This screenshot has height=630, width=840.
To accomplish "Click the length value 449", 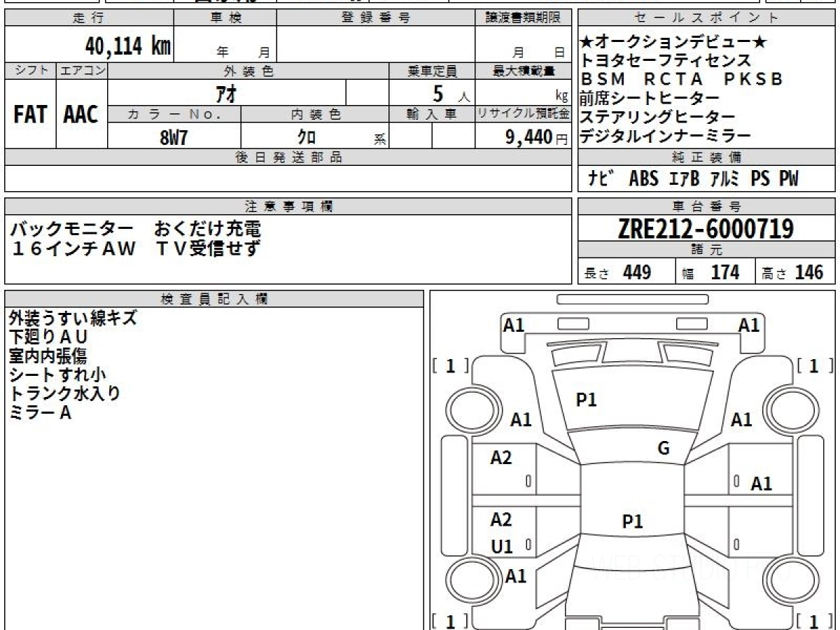I will (637, 272).
